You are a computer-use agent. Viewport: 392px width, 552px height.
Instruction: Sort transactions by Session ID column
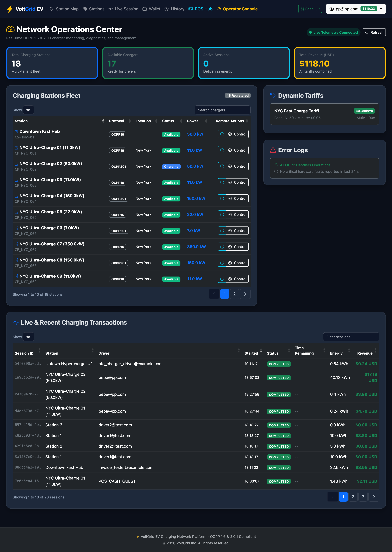click(x=28, y=351)
